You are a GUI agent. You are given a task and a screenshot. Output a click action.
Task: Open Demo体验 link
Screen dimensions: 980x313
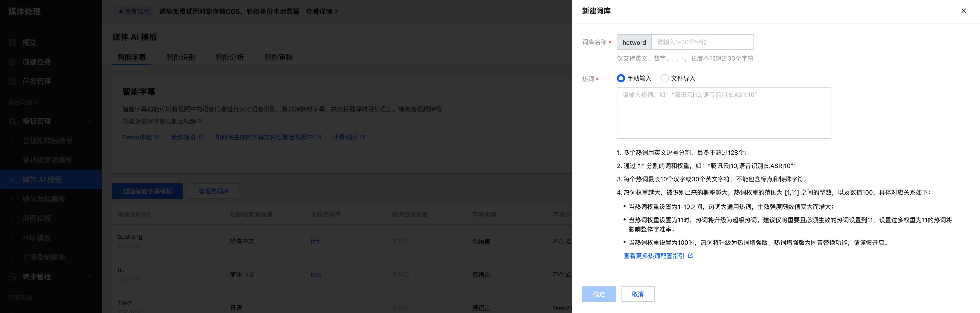coord(137,137)
